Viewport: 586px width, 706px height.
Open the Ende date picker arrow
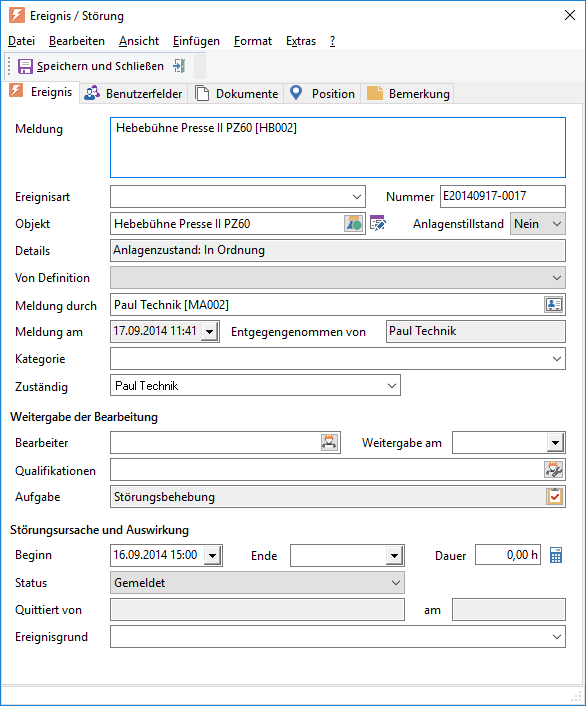point(395,556)
